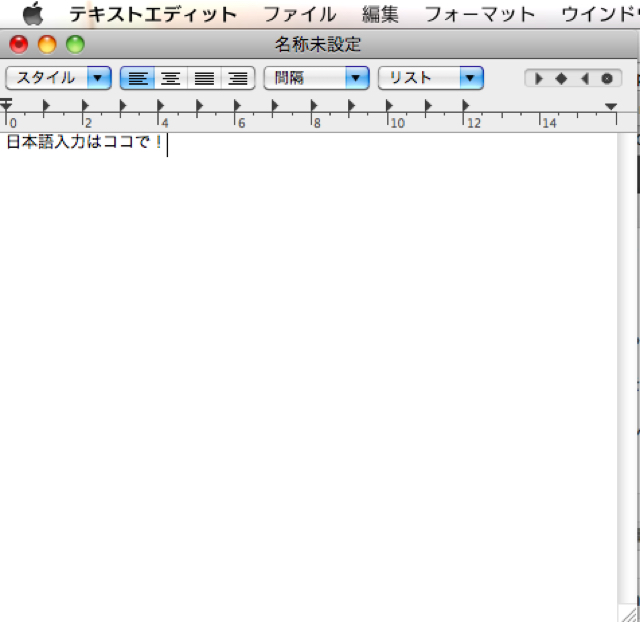Click the center tab stop diamond icon
Viewport: 640px width, 622px height.
[561, 78]
